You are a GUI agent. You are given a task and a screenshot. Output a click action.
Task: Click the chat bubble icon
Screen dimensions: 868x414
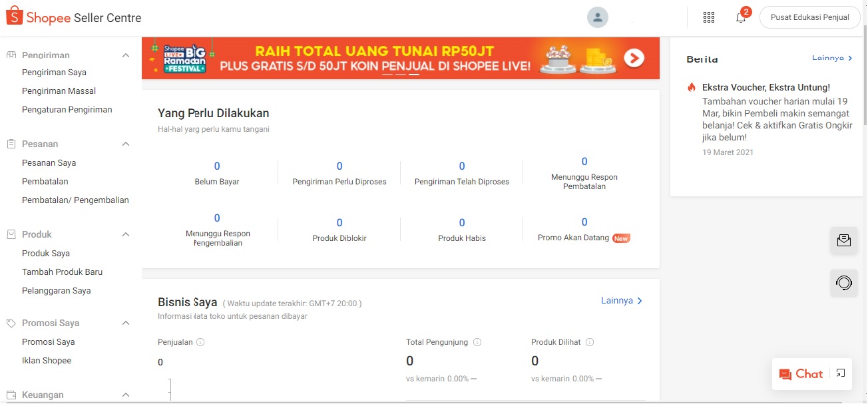coord(785,374)
